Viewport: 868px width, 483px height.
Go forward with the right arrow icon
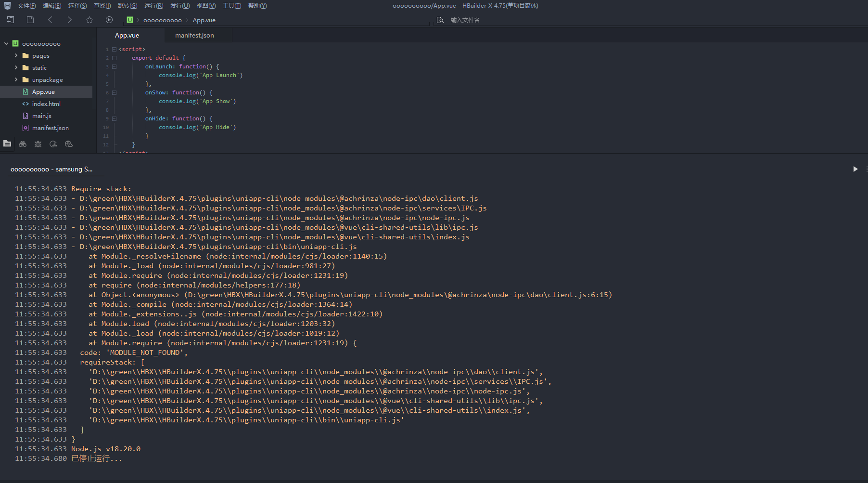click(x=69, y=20)
